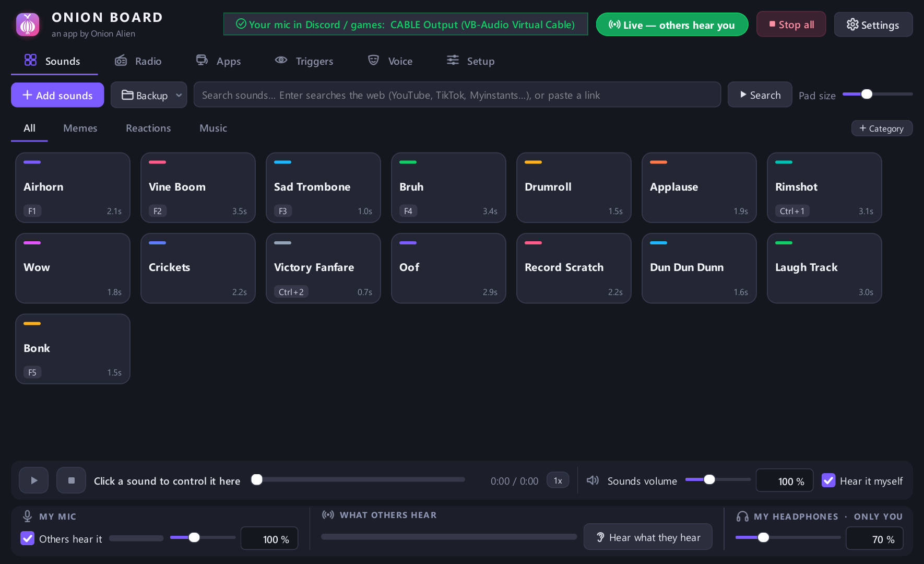Click the Search sounds input field
This screenshot has height=564, width=924.
coord(457,95)
